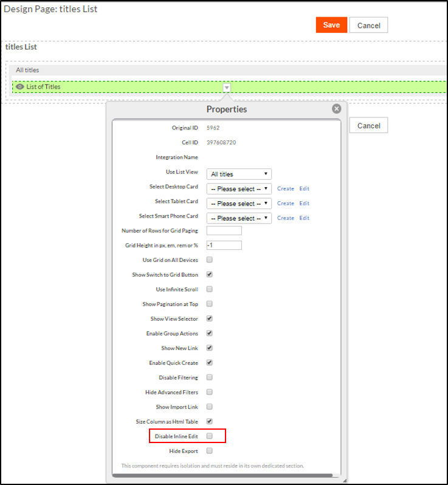Uncheck Show New Link checkbox

(210, 348)
